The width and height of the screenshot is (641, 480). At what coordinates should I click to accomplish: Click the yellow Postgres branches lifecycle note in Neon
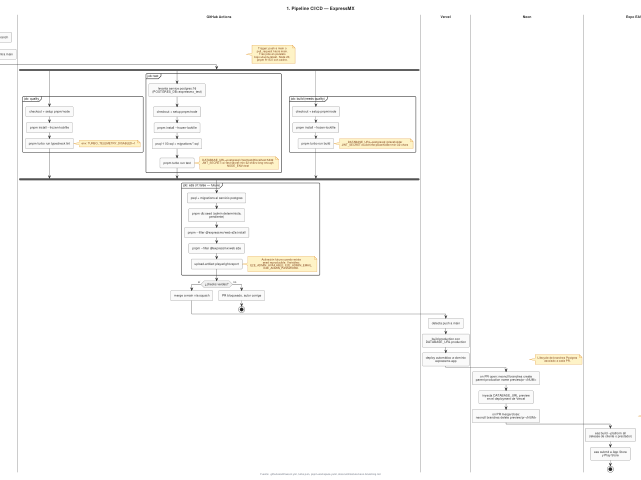(557, 359)
